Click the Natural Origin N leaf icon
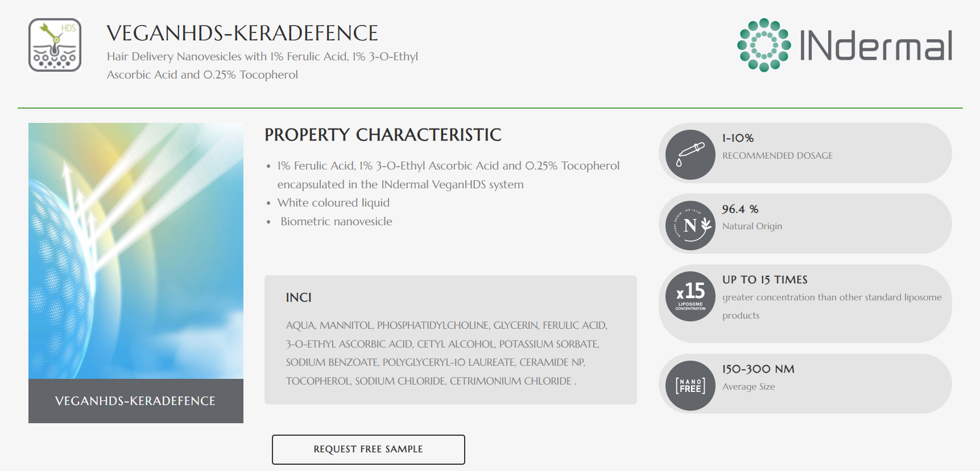Image resolution: width=980 pixels, height=471 pixels. tap(690, 225)
